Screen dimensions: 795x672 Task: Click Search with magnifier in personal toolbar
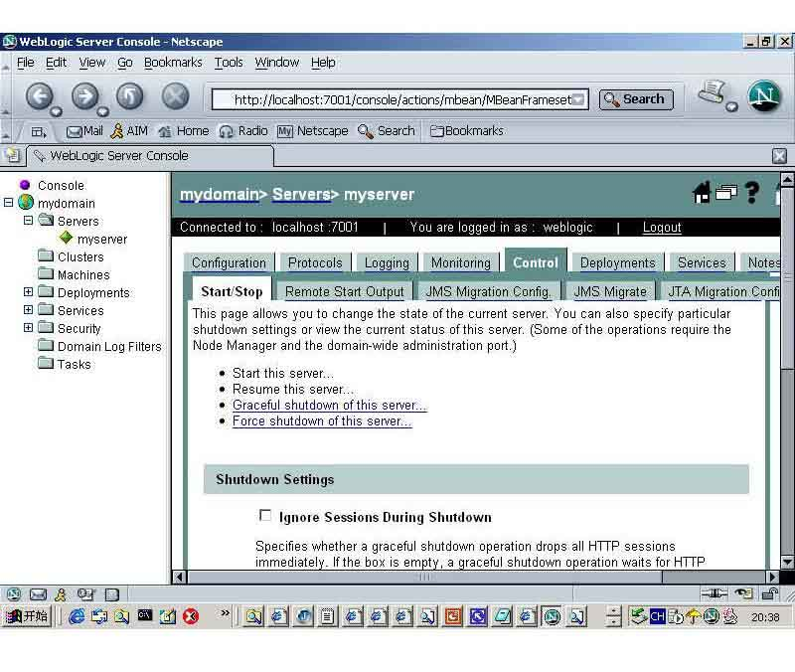[x=387, y=131]
